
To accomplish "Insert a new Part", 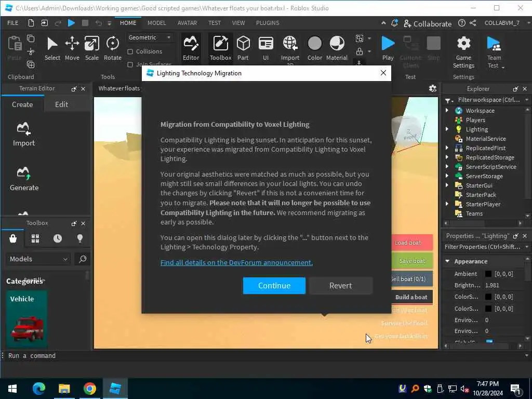I will coord(243,49).
